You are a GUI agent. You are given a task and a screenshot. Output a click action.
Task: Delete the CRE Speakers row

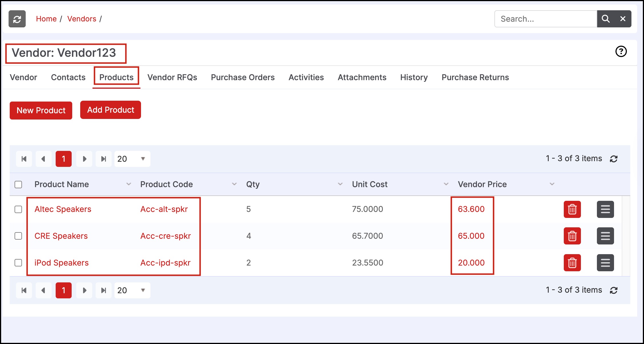(572, 236)
